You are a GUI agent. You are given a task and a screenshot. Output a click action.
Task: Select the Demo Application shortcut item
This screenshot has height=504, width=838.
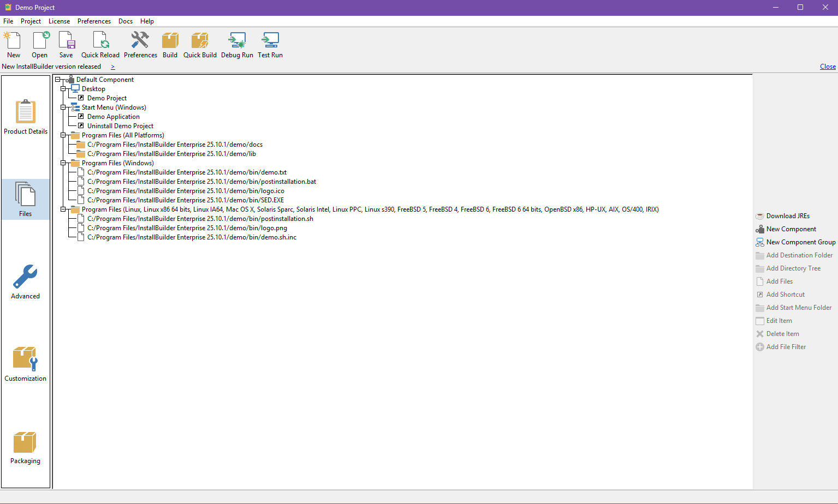pyautogui.click(x=114, y=117)
